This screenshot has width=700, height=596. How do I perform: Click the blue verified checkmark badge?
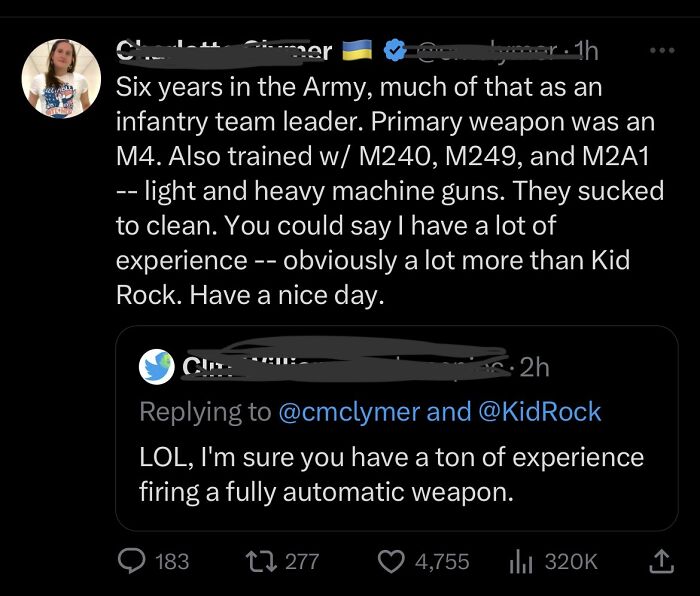[393, 49]
